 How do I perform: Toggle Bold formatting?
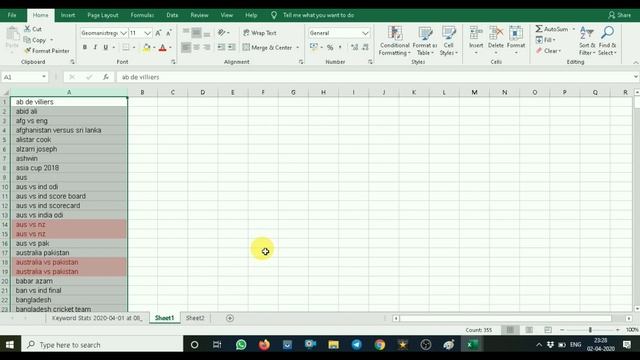tap(84, 47)
